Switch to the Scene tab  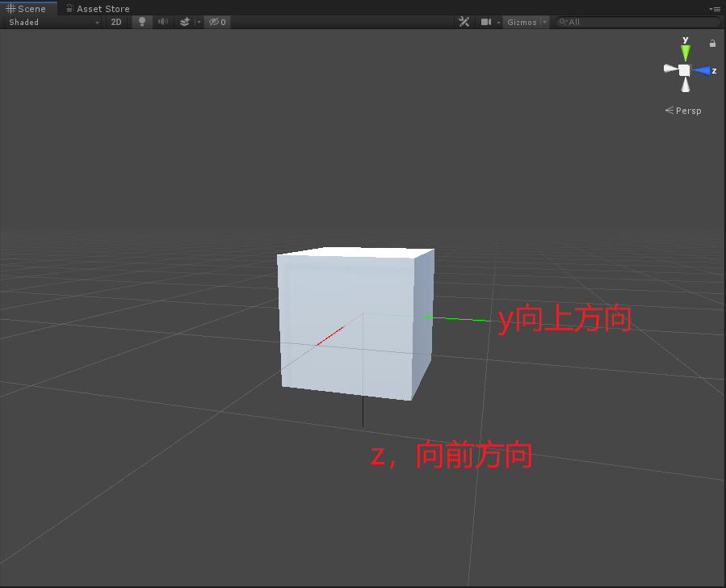pos(28,8)
